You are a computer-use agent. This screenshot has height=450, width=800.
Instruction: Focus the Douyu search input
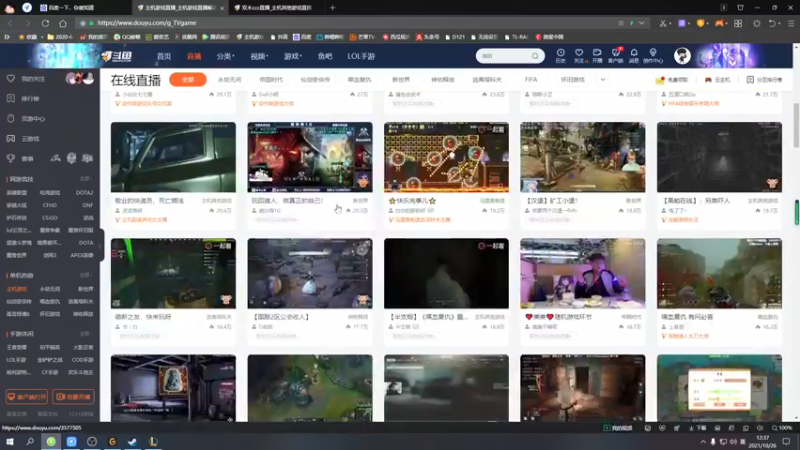(x=505, y=56)
